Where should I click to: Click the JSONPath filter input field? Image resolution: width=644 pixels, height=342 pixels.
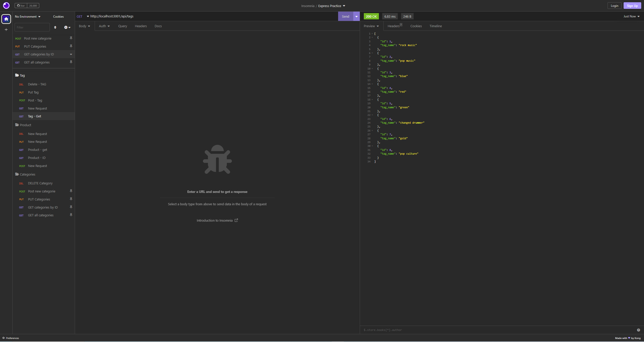(x=428, y=330)
